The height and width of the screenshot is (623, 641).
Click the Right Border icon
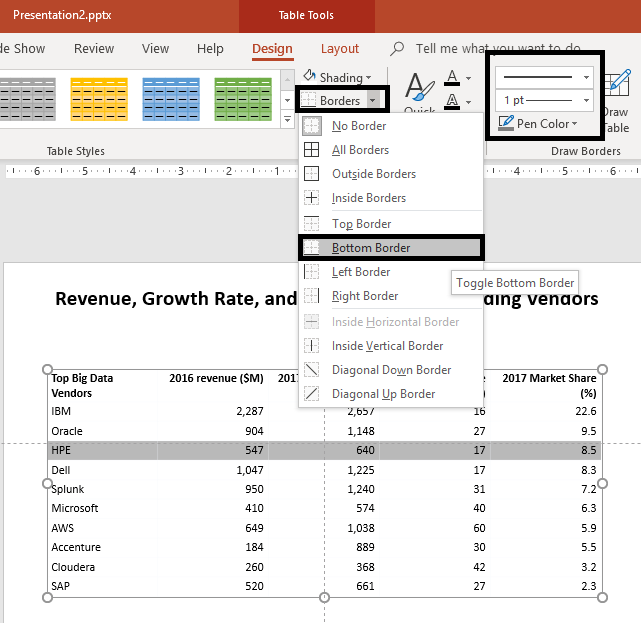pyautogui.click(x=312, y=296)
